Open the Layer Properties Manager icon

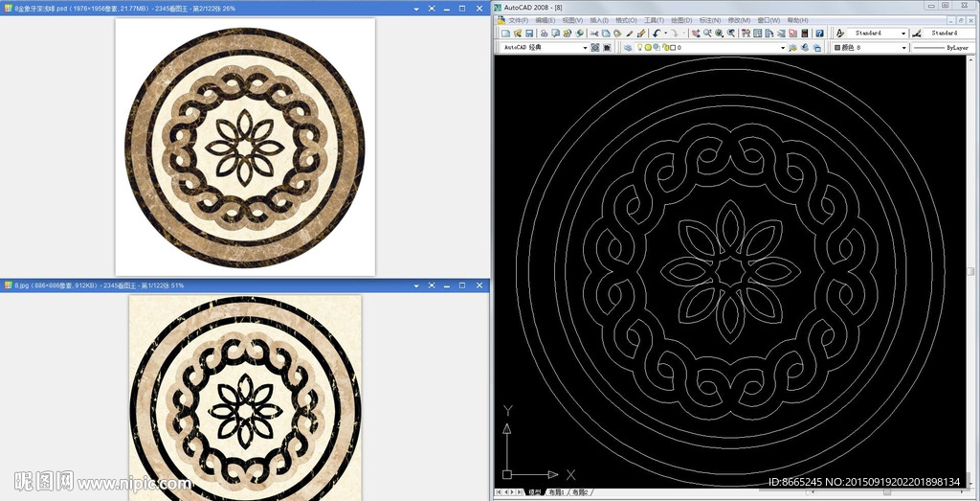[627, 47]
